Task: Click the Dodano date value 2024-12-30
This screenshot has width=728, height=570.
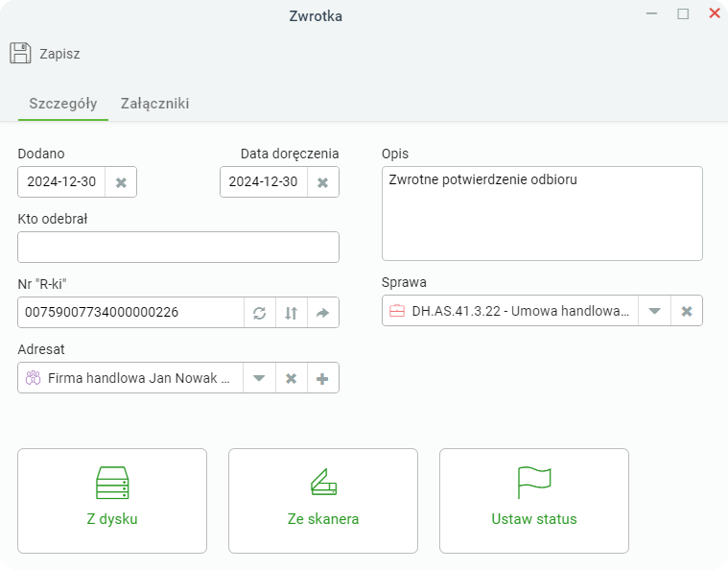Action: [x=61, y=181]
